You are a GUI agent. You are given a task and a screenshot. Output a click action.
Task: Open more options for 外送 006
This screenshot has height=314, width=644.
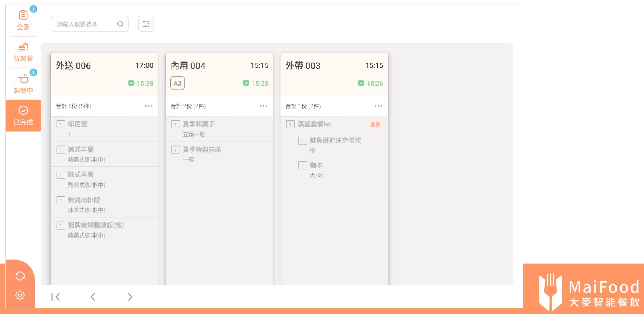149,106
